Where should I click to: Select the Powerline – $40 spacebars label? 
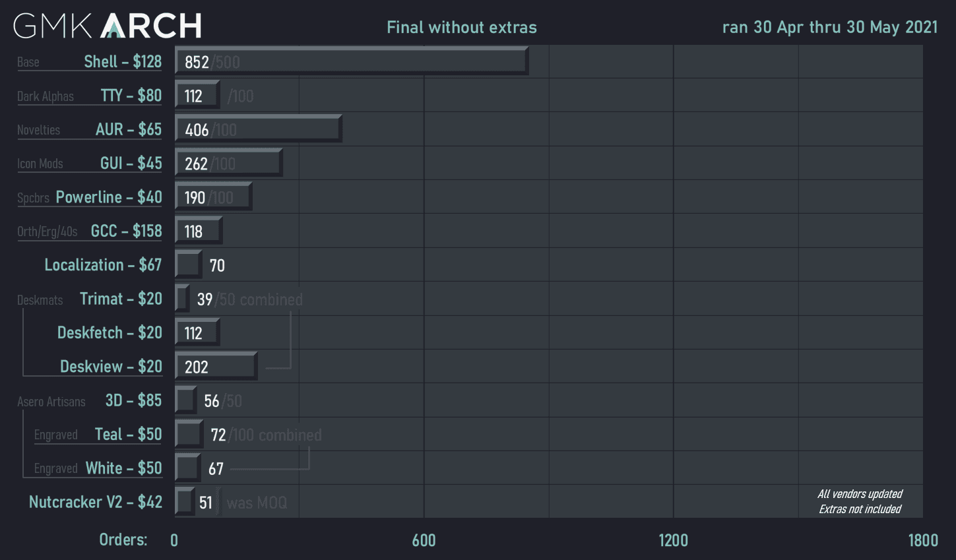(109, 197)
